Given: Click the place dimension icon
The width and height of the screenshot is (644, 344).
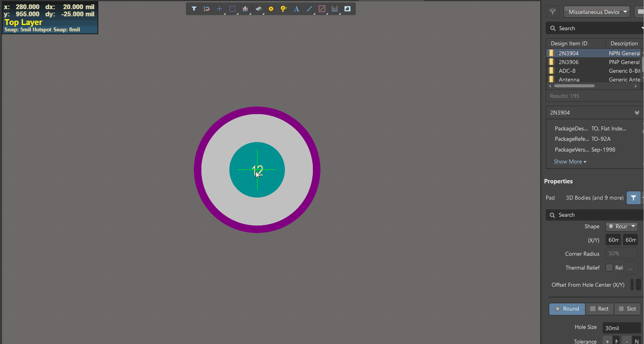Looking at the screenshot, I should [335, 9].
